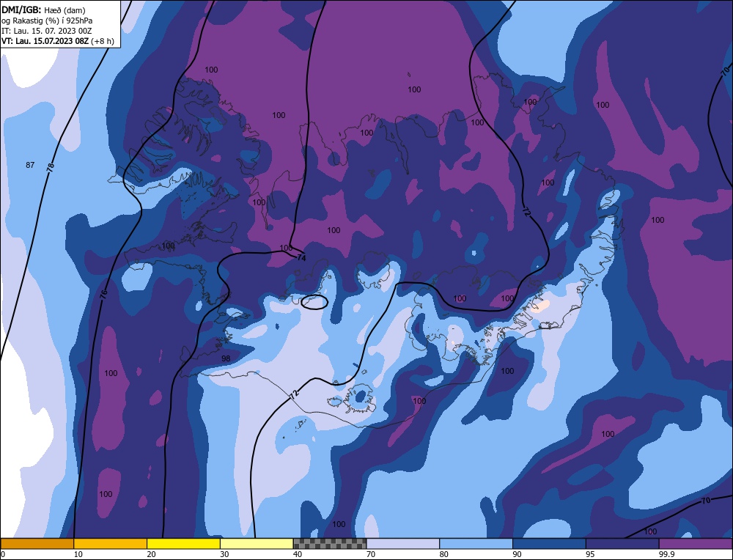Click the '98' humidity value on the map

(226, 358)
